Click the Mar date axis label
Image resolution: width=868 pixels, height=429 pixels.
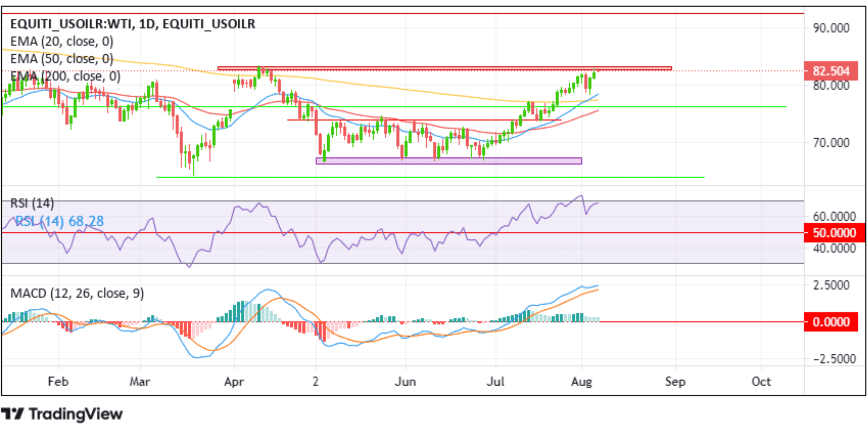140,382
